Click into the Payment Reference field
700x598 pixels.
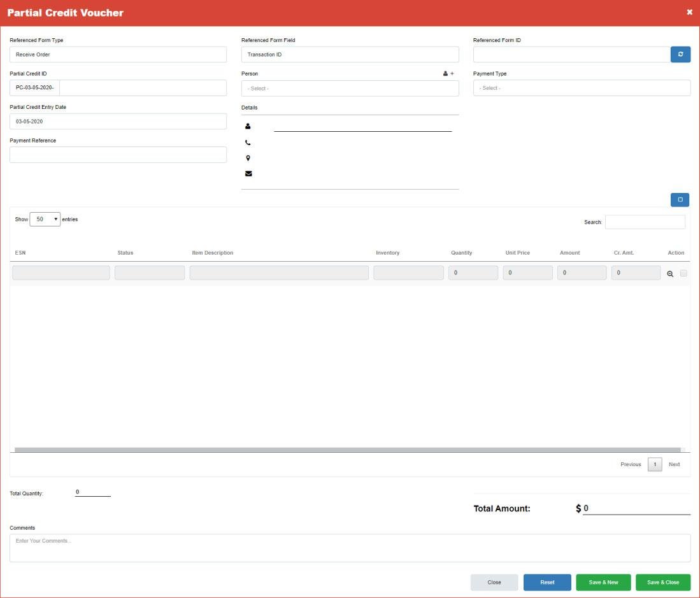click(118, 155)
